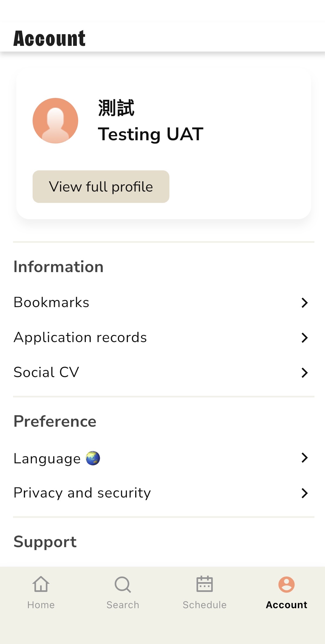Expand the Privacy and security chevron
The image size is (325, 644).
click(305, 493)
